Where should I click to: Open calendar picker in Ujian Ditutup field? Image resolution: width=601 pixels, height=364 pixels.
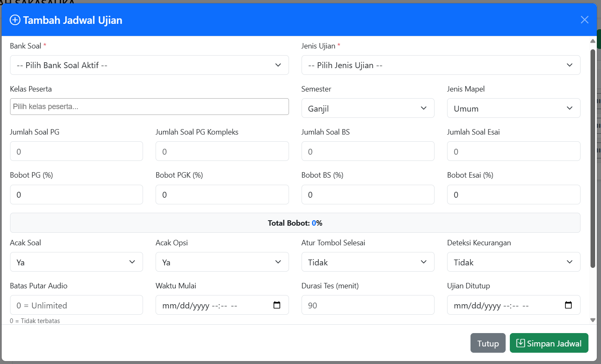[x=568, y=305]
